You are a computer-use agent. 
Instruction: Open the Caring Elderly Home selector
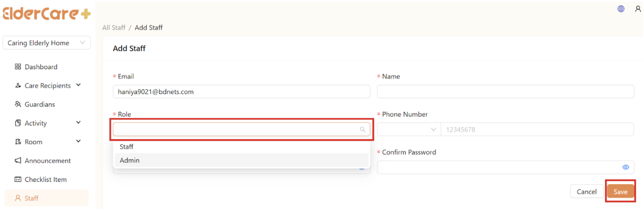point(47,43)
